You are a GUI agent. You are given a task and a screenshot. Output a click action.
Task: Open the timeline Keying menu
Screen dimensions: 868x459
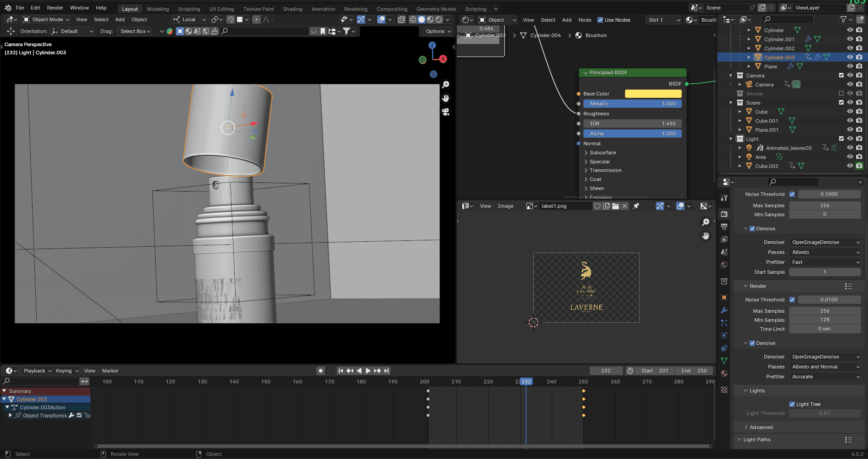coord(67,371)
